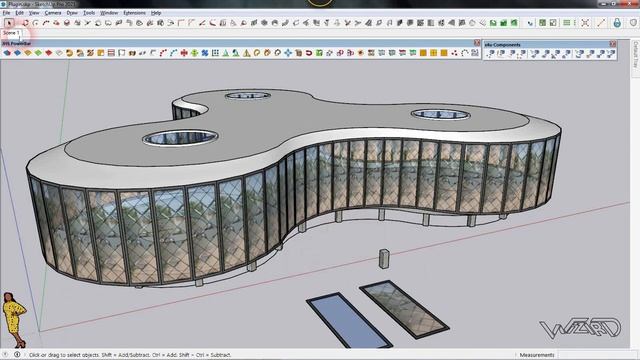The height and width of the screenshot is (360, 640).
Task: Open the Tools menu
Action: click(x=89, y=13)
